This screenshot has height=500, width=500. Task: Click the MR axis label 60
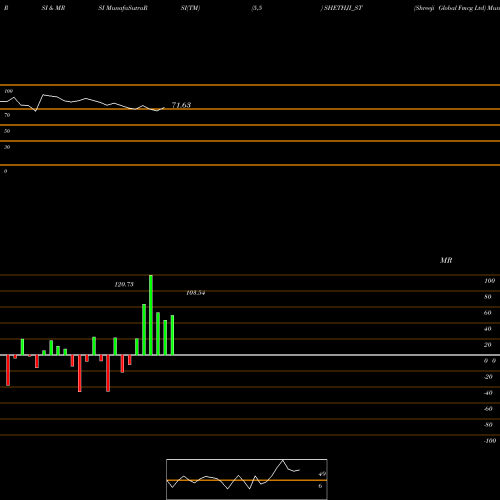(488, 313)
